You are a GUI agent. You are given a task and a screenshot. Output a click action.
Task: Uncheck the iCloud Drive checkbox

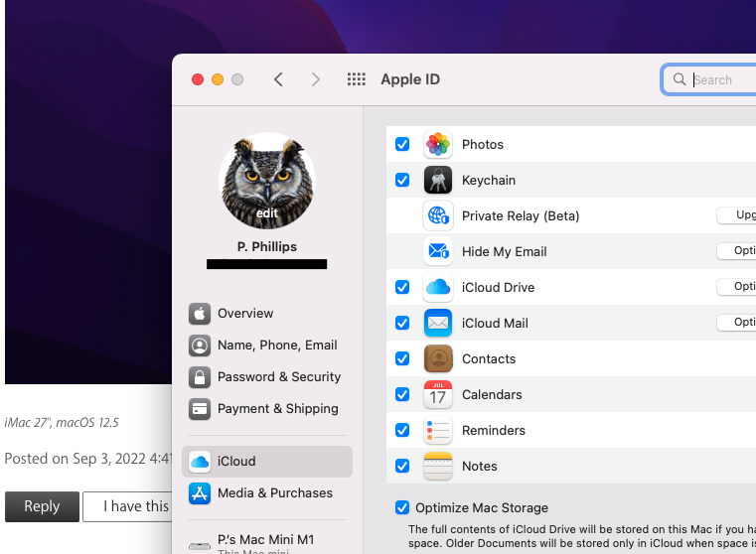[402, 287]
